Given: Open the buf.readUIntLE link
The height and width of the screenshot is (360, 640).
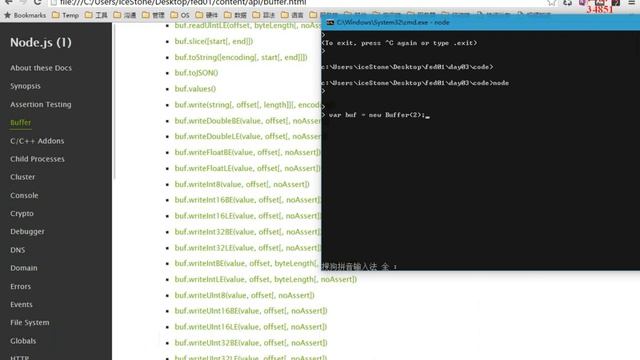Looking at the screenshot, I should pos(248,25).
